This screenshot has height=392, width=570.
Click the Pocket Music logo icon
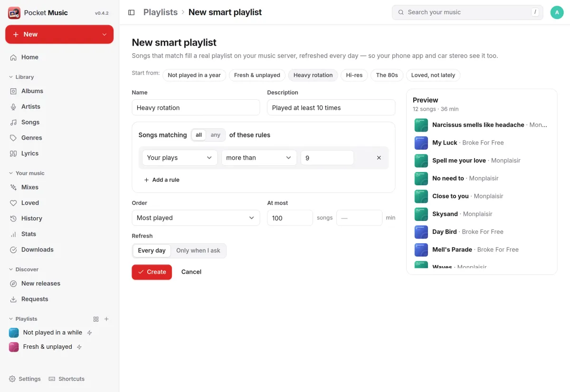pyautogui.click(x=14, y=13)
